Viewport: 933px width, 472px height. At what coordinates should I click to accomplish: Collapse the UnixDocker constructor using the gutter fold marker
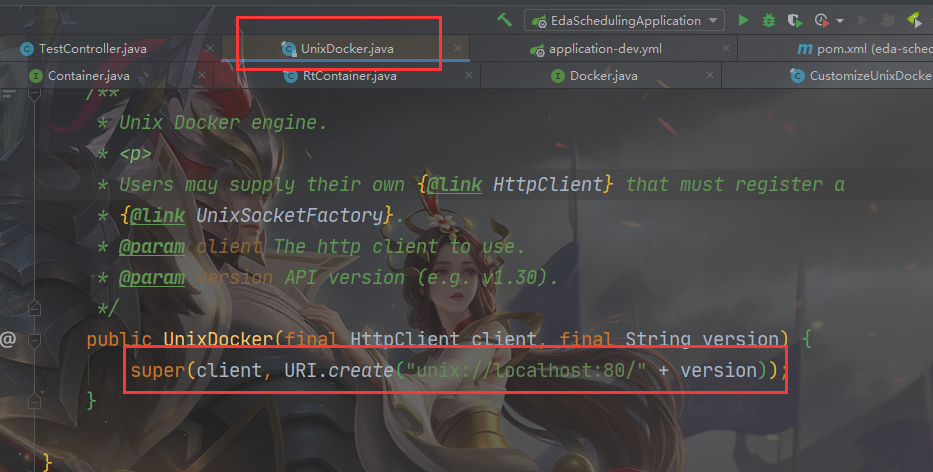click(35, 340)
